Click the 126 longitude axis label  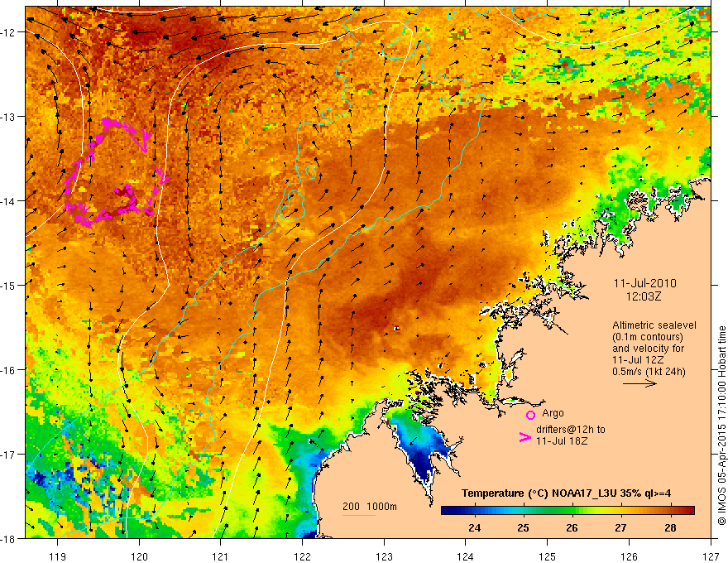[629, 556]
